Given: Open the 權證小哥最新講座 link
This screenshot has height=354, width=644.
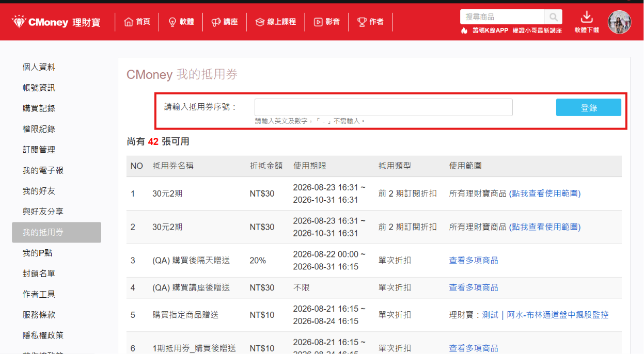Looking at the screenshot, I should [x=537, y=30].
